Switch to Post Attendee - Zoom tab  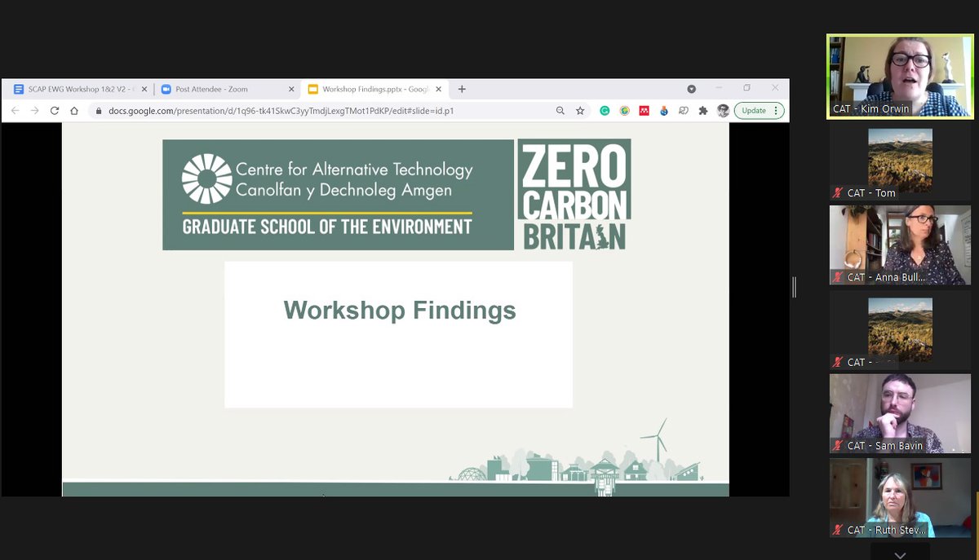[x=227, y=89]
